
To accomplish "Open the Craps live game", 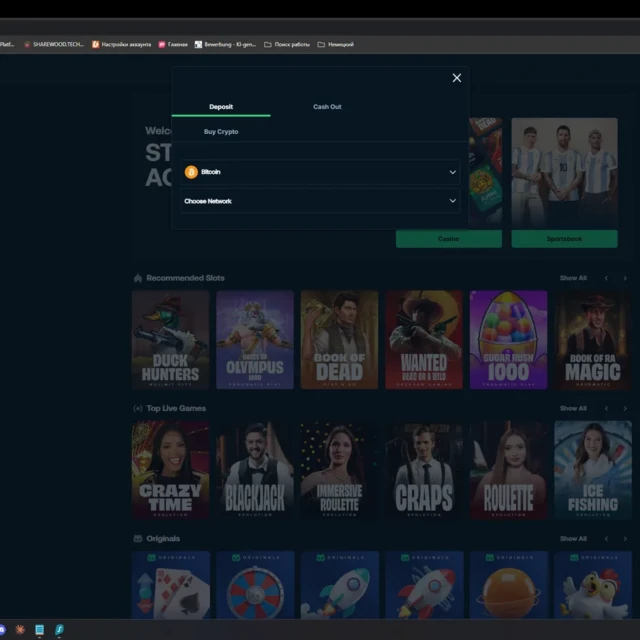I will (424, 470).
